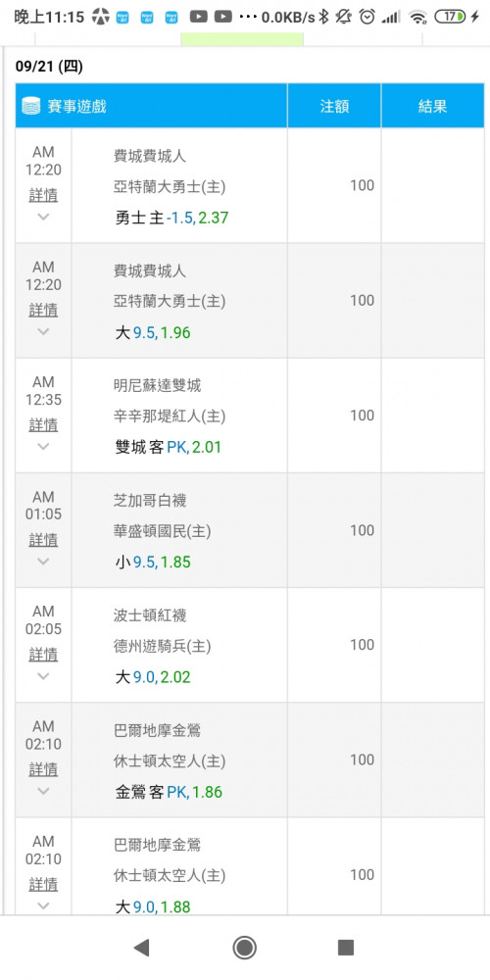Tap the battery indicator in status bar
Viewport: 490px width, 980px height.
pyautogui.click(x=451, y=17)
